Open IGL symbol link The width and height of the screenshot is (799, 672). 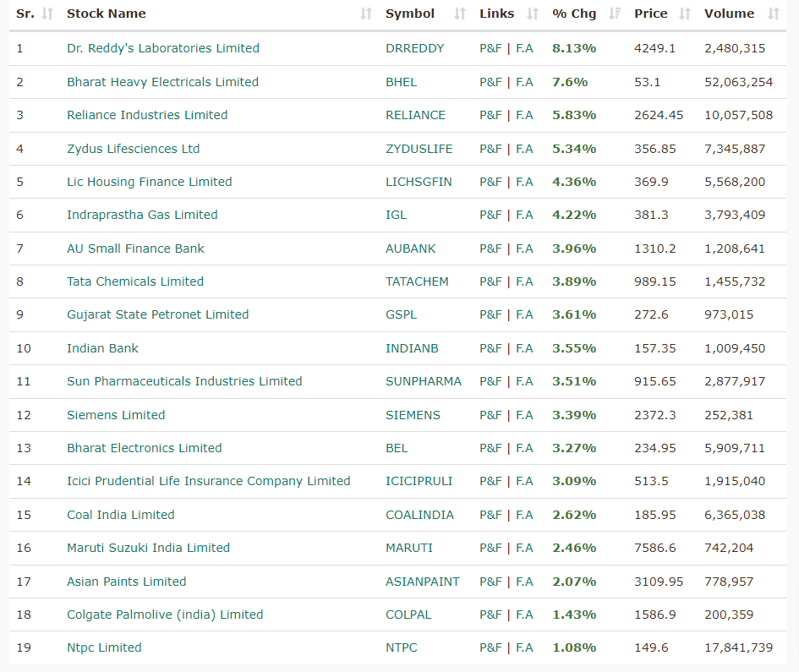pos(396,215)
